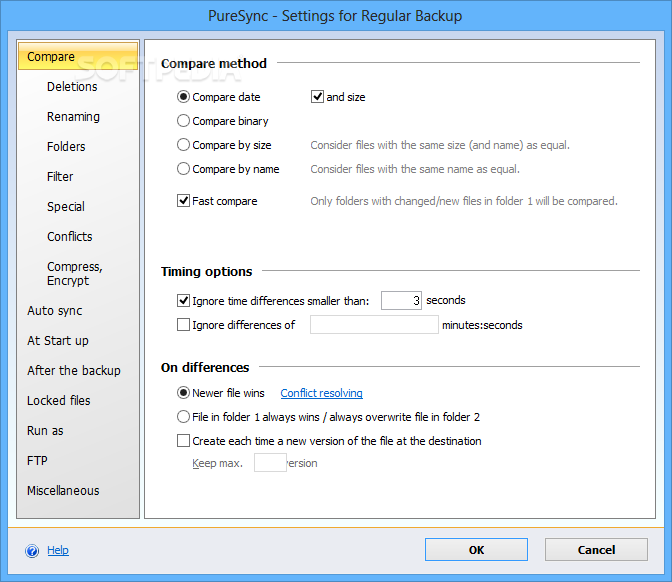The width and height of the screenshot is (672, 582).
Task: Choose Compare by size radio button
Action: tap(183, 145)
